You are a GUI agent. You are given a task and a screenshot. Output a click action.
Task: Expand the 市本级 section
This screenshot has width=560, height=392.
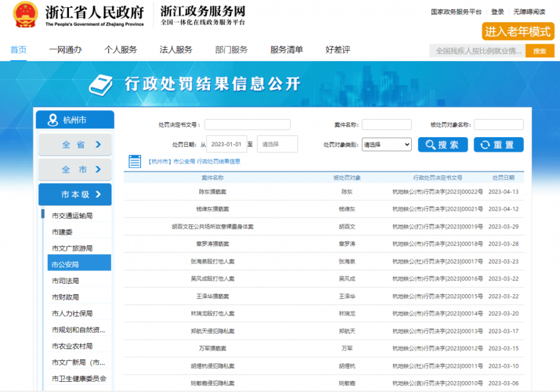click(x=75, y=194)
